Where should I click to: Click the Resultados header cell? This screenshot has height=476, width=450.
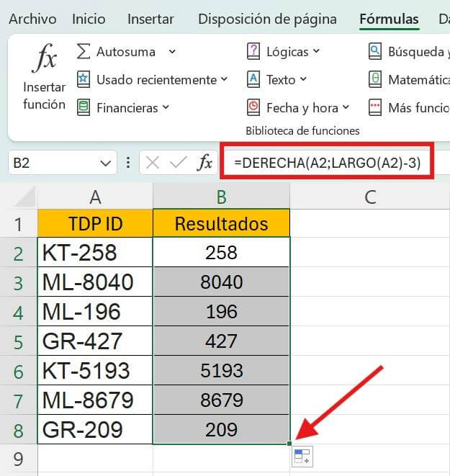tap(222, 223)
